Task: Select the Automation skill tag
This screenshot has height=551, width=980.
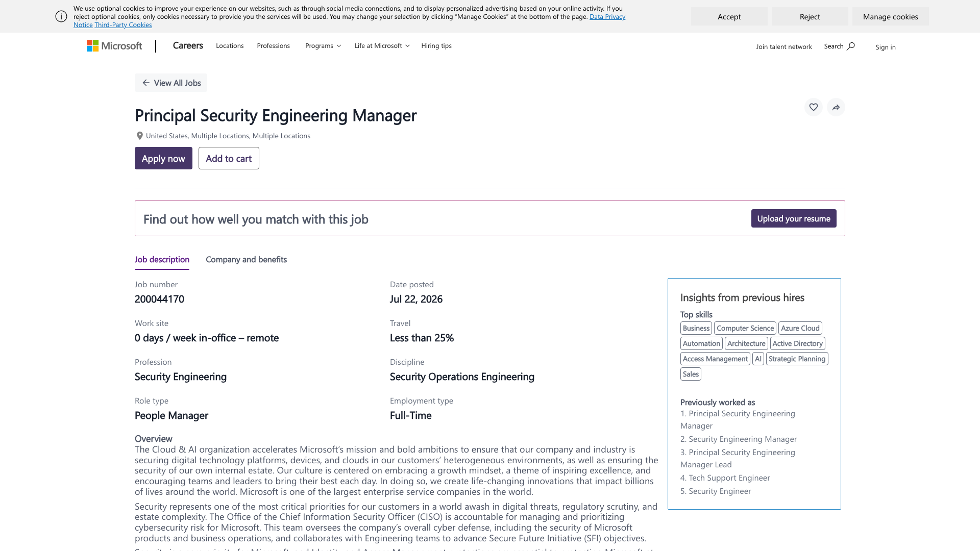Action: [701, 343]
